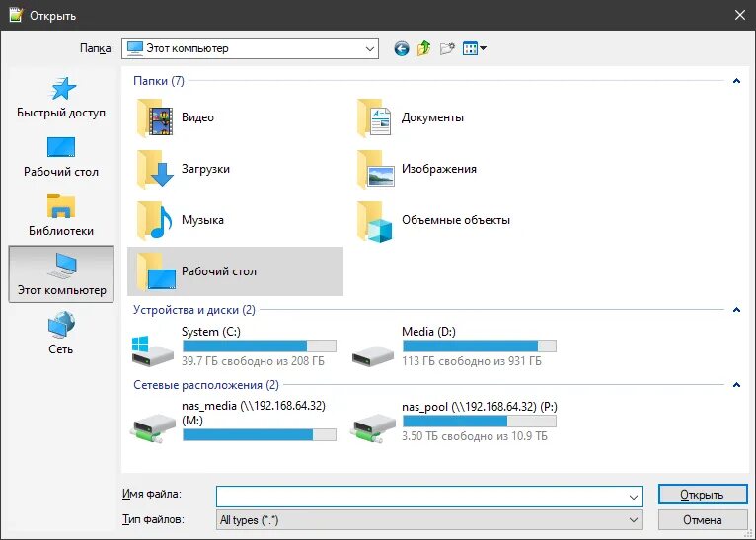This screenshot has height=540, width=756.
Task: Select the Рабочий стол folder in file list
Action: pos(235,271)
